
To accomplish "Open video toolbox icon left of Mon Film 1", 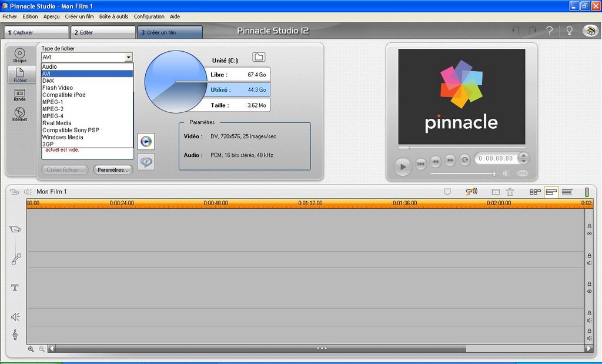I will 15,192.
